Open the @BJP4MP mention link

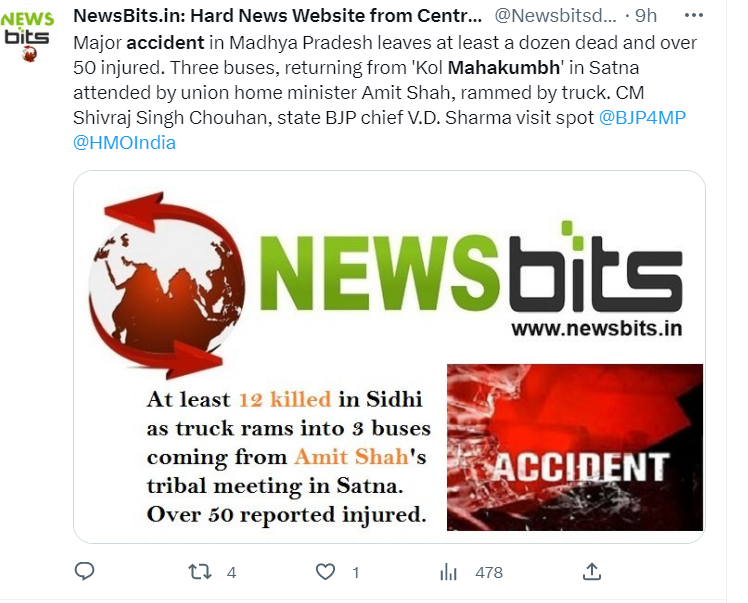tap(642, 117)
